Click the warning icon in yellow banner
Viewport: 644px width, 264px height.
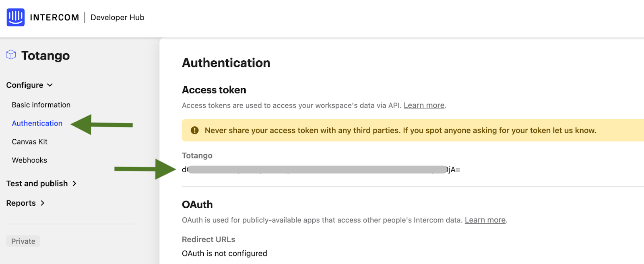195,130
